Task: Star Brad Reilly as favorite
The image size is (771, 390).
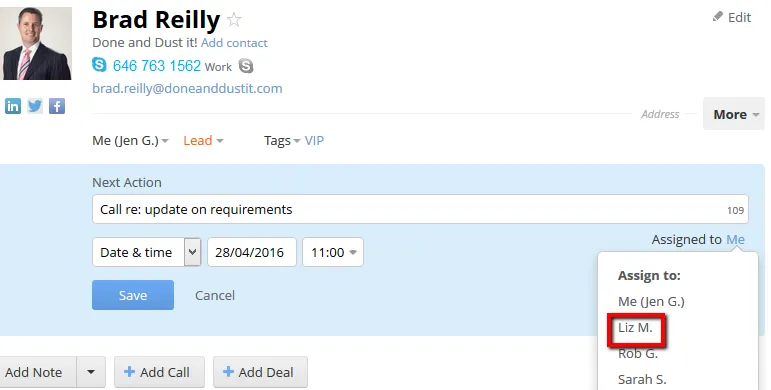Action: [234, 20]
